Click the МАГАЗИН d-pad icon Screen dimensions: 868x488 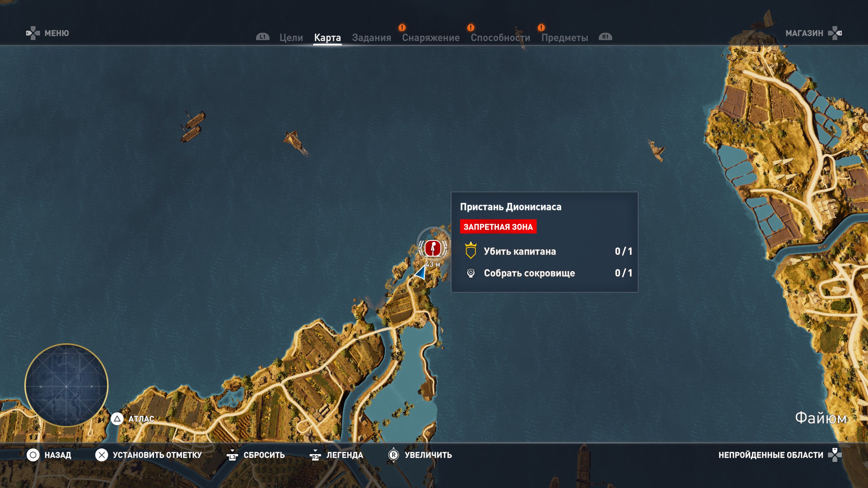point(835,33)
